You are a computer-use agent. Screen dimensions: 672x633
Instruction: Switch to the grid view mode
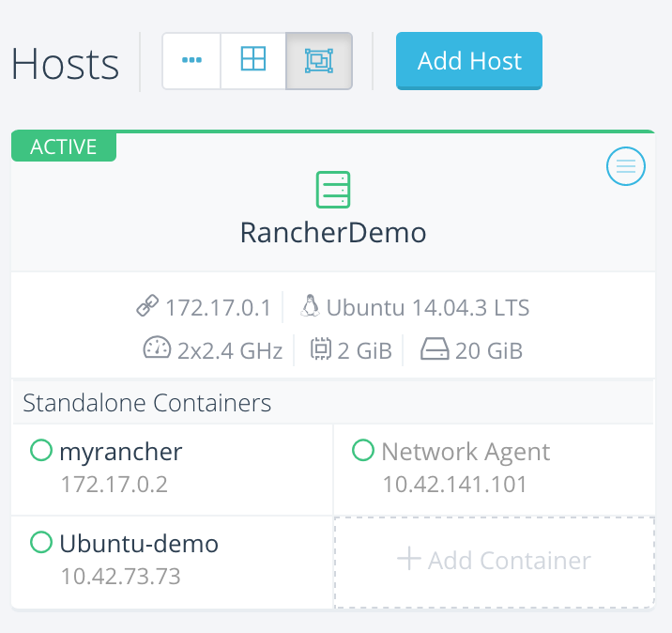click(253, 61)
